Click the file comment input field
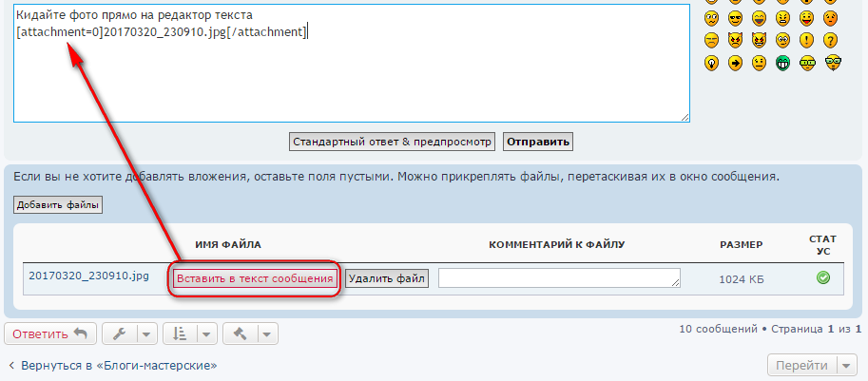The image size is (868, 381). [559, 277]
